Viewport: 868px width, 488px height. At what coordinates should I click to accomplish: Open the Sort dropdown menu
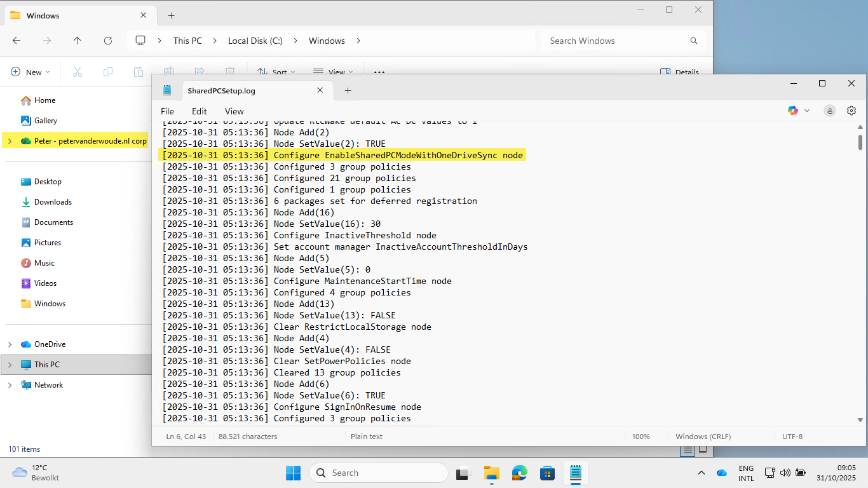273,72
